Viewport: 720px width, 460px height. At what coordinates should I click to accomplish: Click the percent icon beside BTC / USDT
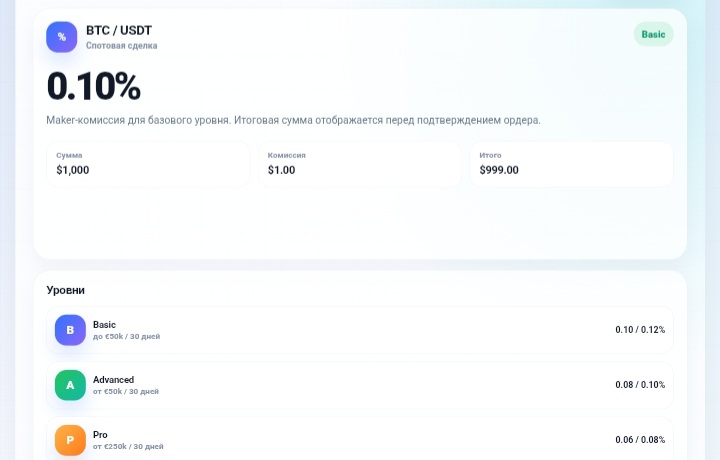[x=62, y=37]
